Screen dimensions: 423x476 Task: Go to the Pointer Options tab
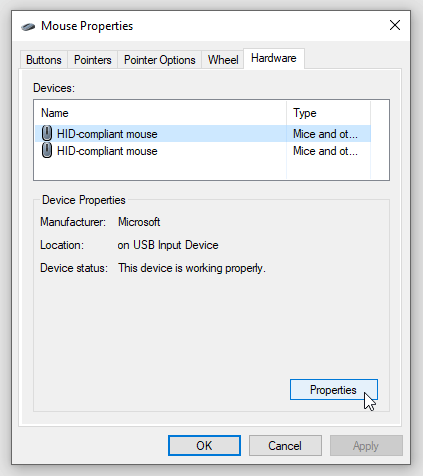click(x=159, y=60)
